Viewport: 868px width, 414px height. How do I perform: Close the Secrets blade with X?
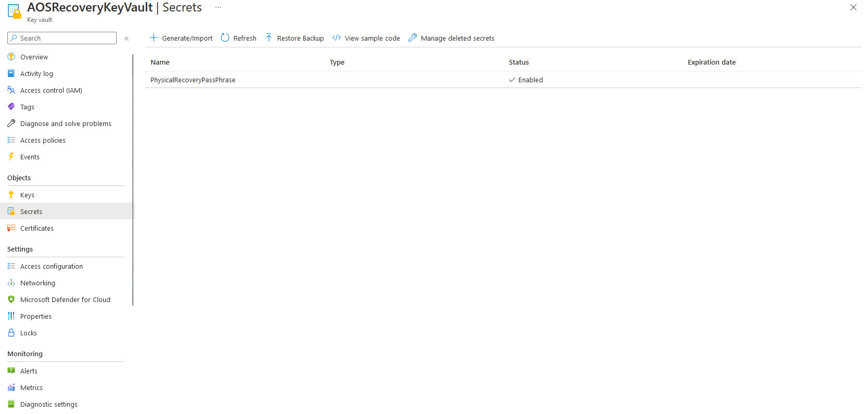(853, 7)
